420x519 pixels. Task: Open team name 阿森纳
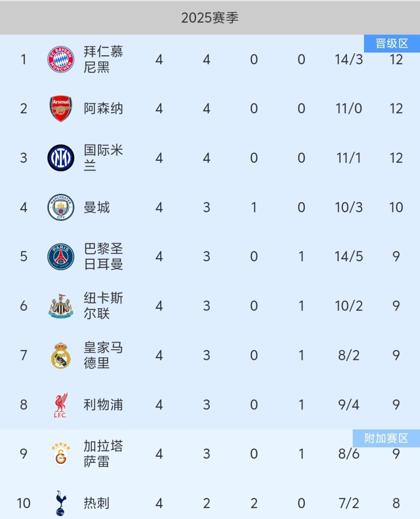(x=103, y=109)
